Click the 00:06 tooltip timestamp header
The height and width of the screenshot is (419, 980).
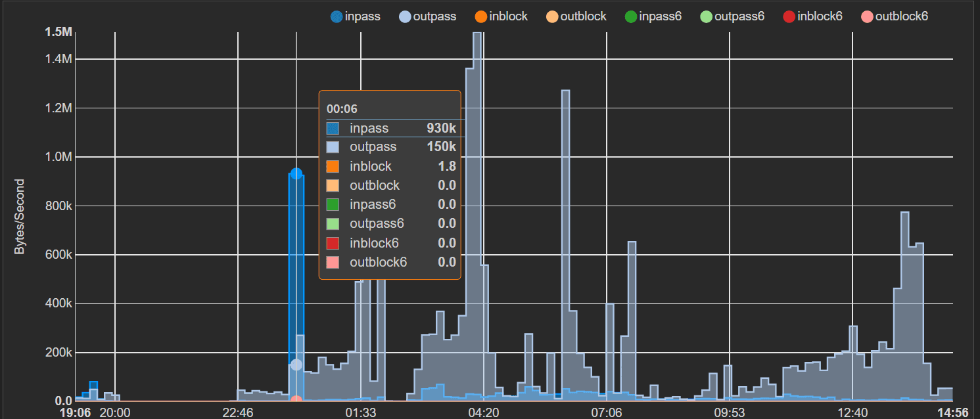tap(342, 109)
